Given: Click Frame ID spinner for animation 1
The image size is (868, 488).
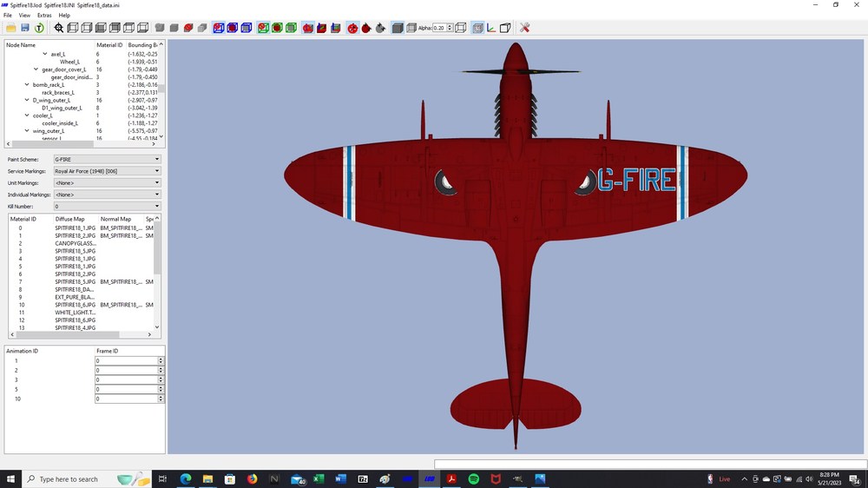Looking at the screenshot, I should pos(161,361).
